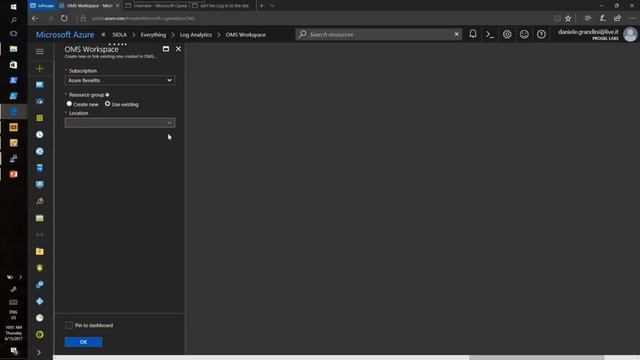
Task: Collapse breadcrumb with double chevron
Action: [x=104, y=35]
